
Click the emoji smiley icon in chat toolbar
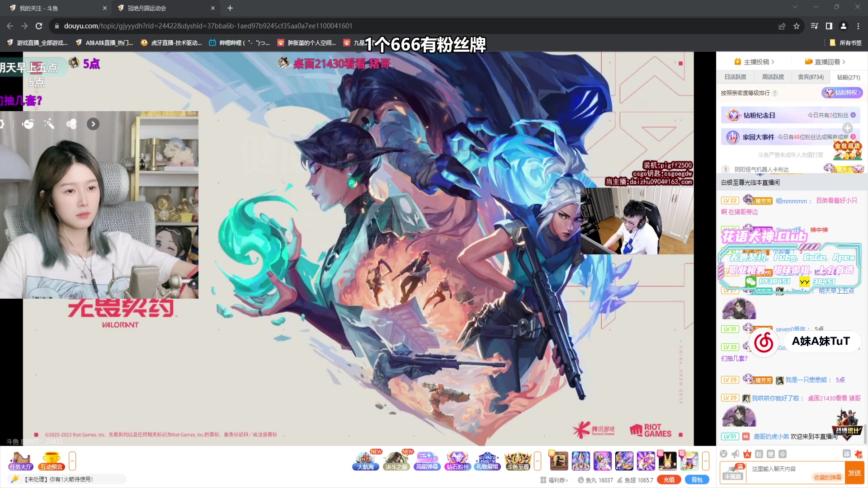point(724,454)
